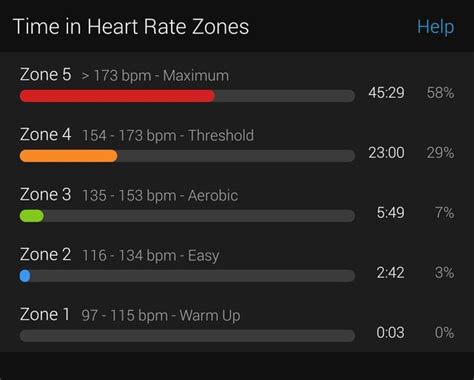This screenshot has width=474, height=380.
Task: Click the 29% percentage for Zone 4
Action: coord(441,153)
